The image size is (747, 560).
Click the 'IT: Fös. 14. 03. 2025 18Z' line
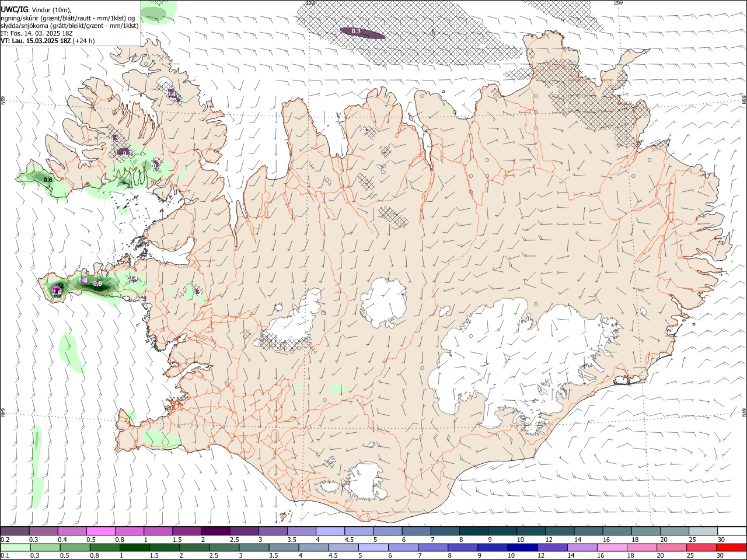[x=36, y=33]
